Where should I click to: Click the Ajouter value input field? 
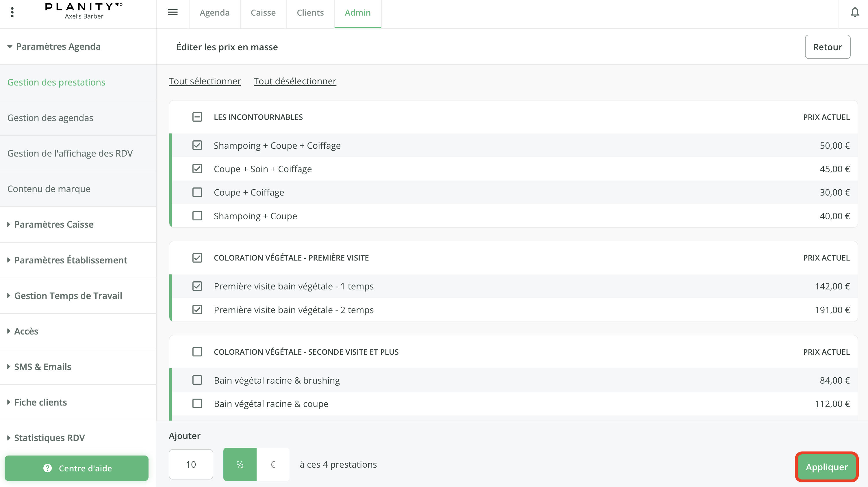(191, 464)
